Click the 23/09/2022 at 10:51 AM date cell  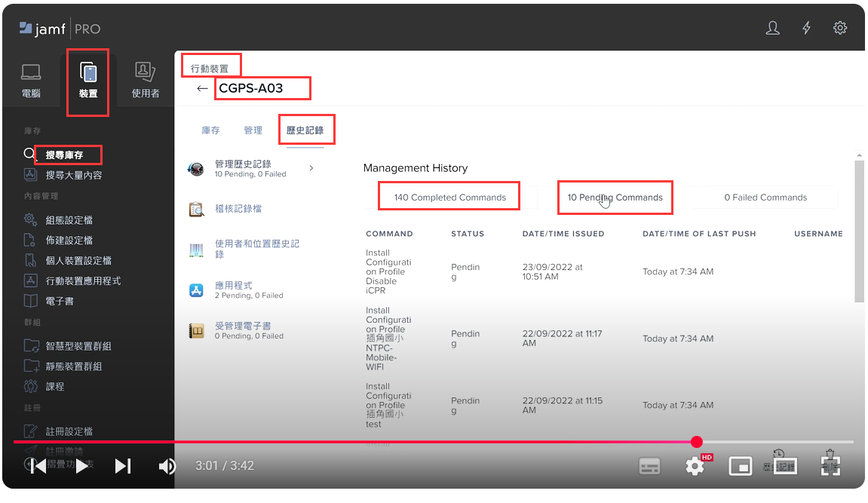552,271
